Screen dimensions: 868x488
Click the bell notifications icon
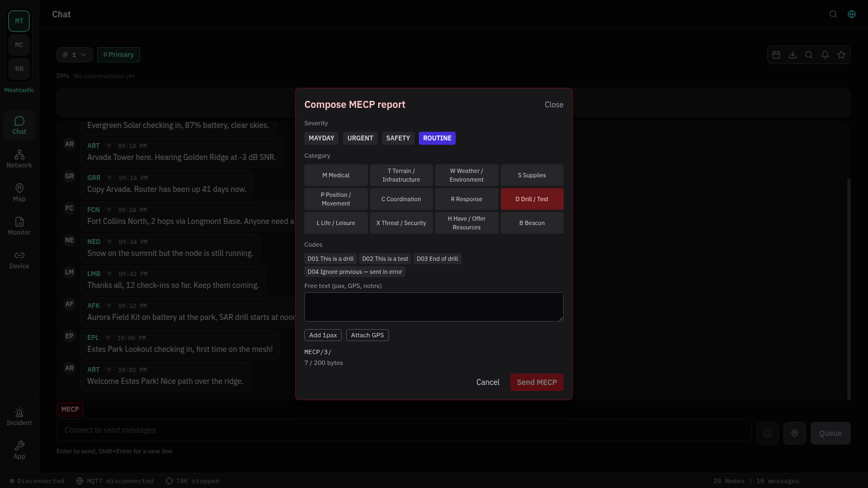(825, 55)
